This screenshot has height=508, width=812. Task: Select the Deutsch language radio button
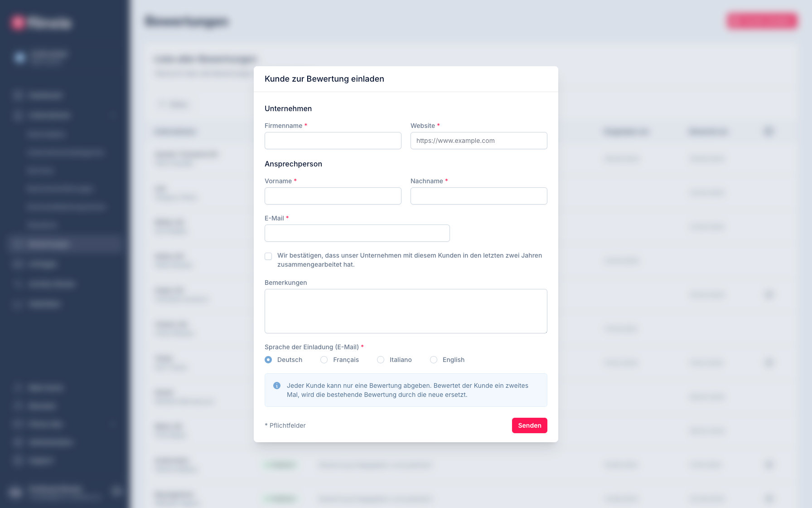[x=268, y=360]
